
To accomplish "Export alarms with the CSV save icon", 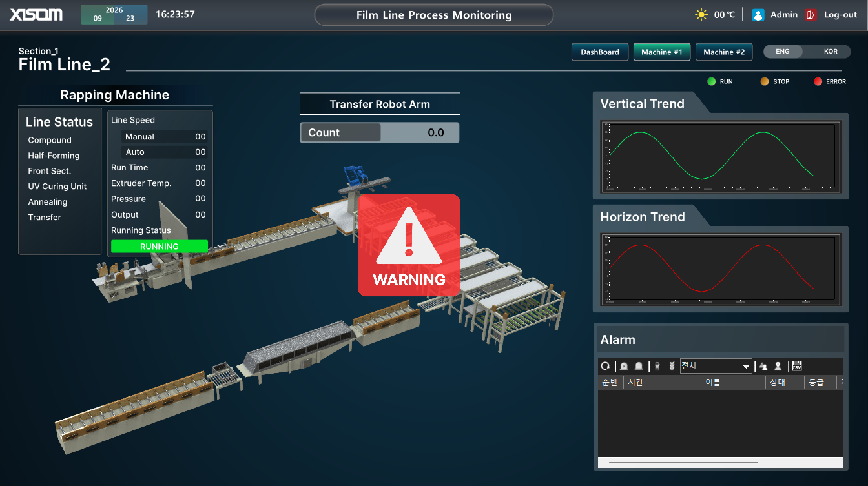I will pyautogui.click(x=797, y=366).
